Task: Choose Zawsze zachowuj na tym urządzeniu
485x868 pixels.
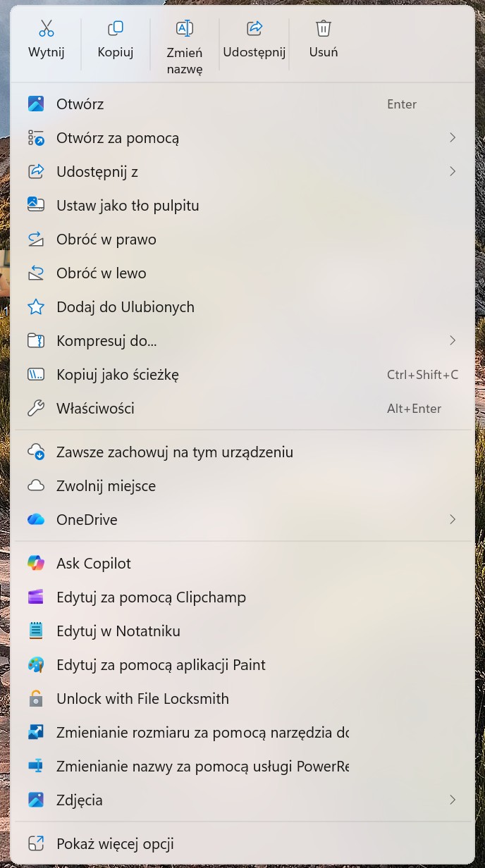Action: pyautogui.click(x=175, y=452)
